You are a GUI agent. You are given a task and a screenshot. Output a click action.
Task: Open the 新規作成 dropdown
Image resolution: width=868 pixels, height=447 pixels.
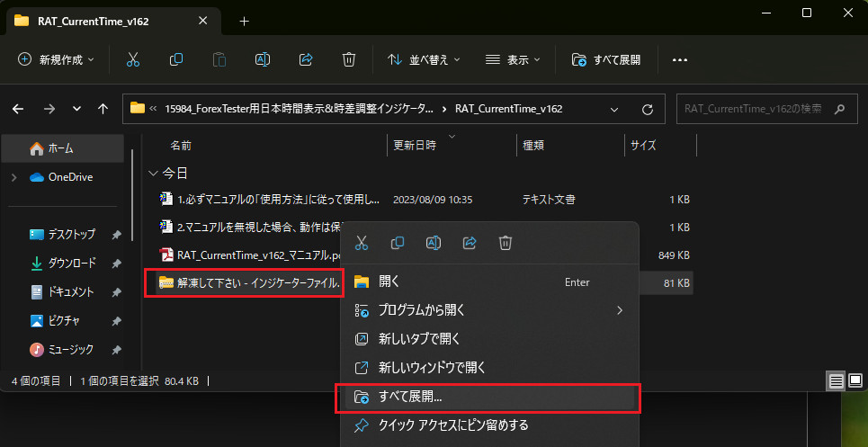pos(56,59)
